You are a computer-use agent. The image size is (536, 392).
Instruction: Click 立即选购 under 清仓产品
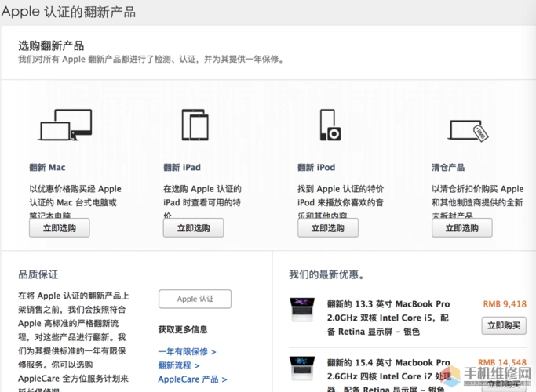461,228
